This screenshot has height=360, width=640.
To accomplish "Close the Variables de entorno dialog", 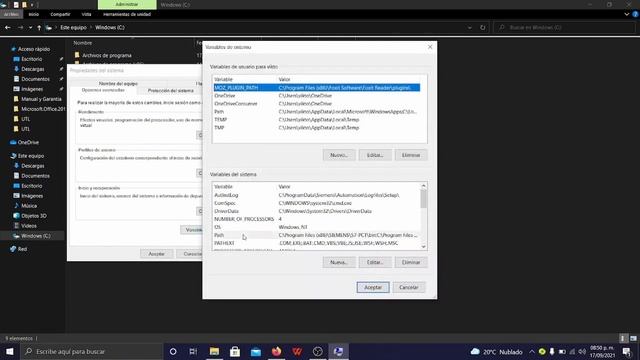I will click(430, 47).
